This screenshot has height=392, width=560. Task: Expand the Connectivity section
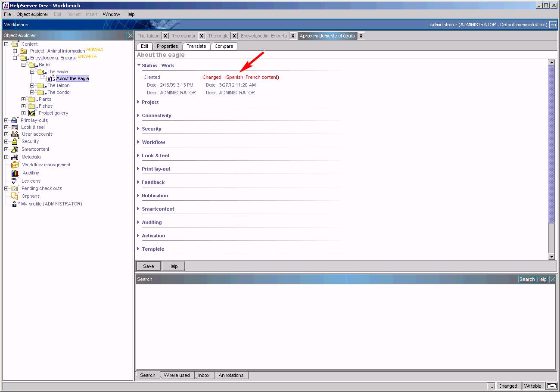coord(138,115)
